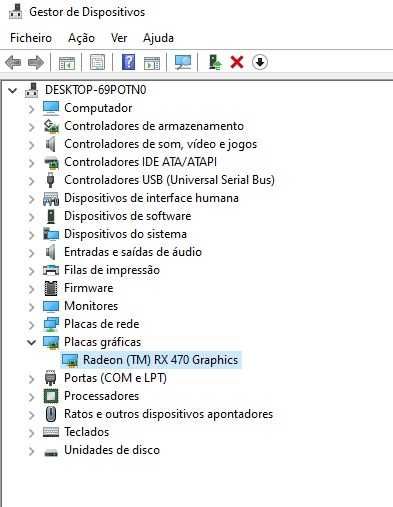Viewport: 393px width, 507px height.
Task: Select the DESKTOP-69POTN0 computer name
Action: point(96,90)
